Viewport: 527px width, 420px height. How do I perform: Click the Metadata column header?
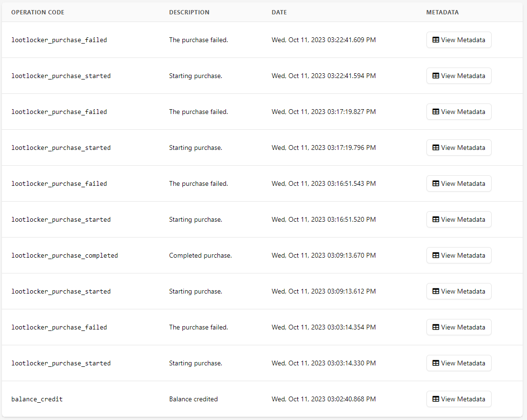point(442,12)
